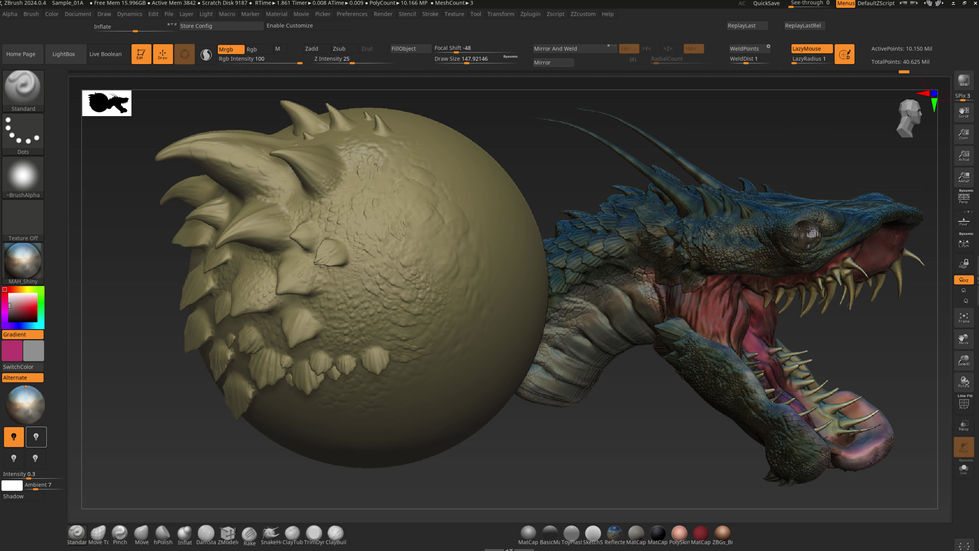Screen dimensions: 979x551
Task: Choose the hPolish brush on the shelf
Action: coord(163,533)
